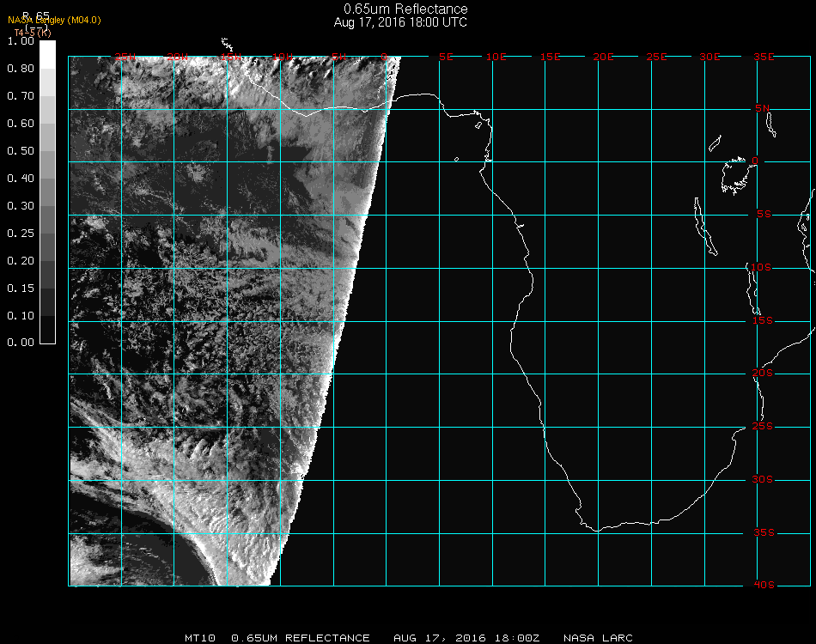This screenshot has height=644, width=816.
Task: Click the 'NASA LARC' footer text
Action: pos(598,638)
